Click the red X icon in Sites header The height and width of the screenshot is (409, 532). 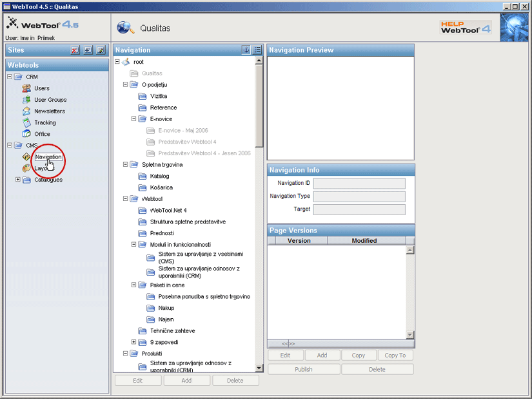[75, 50]
